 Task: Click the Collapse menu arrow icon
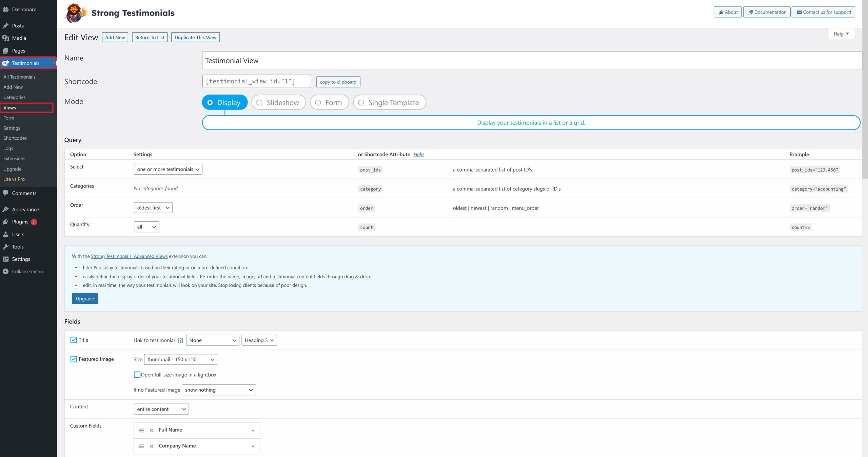click(6, 272)
